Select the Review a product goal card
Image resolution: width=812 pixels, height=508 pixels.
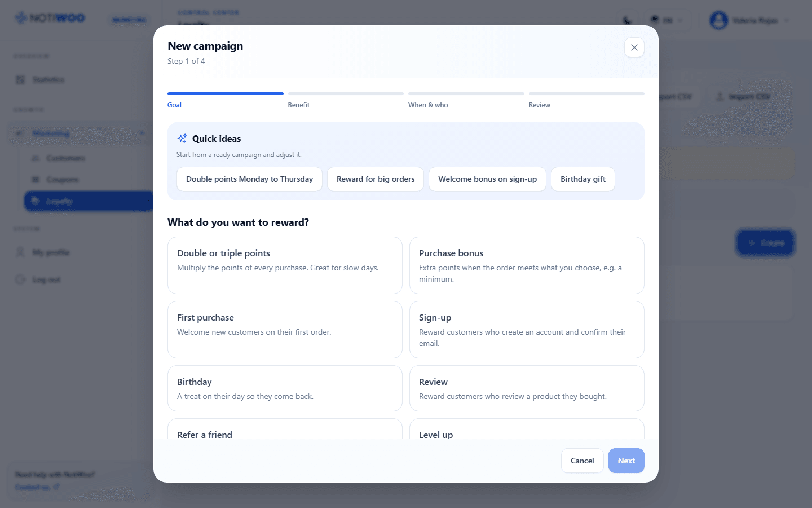tap(527, 388)
